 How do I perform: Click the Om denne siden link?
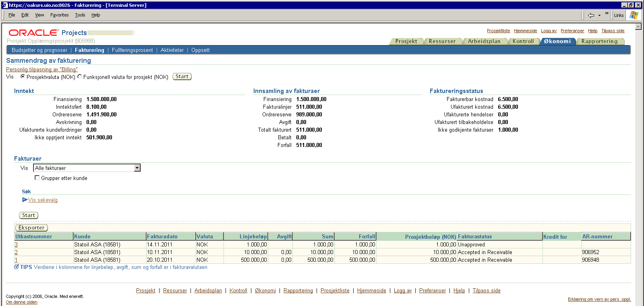pos(21,302)
